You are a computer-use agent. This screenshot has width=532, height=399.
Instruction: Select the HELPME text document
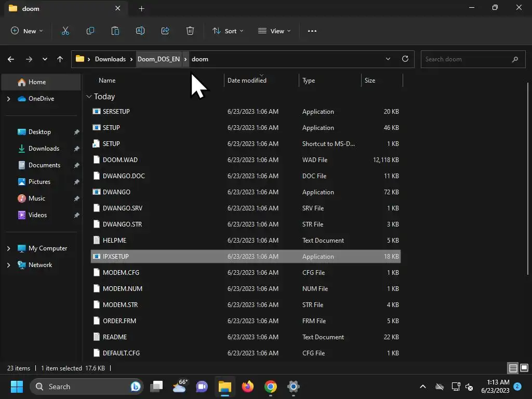(x=246, y=241)
